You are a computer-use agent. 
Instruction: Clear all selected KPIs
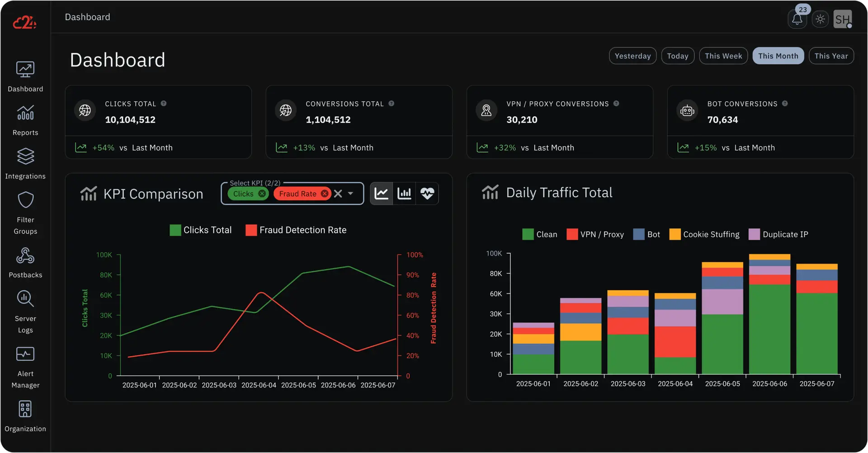click(x=338, y=193)
